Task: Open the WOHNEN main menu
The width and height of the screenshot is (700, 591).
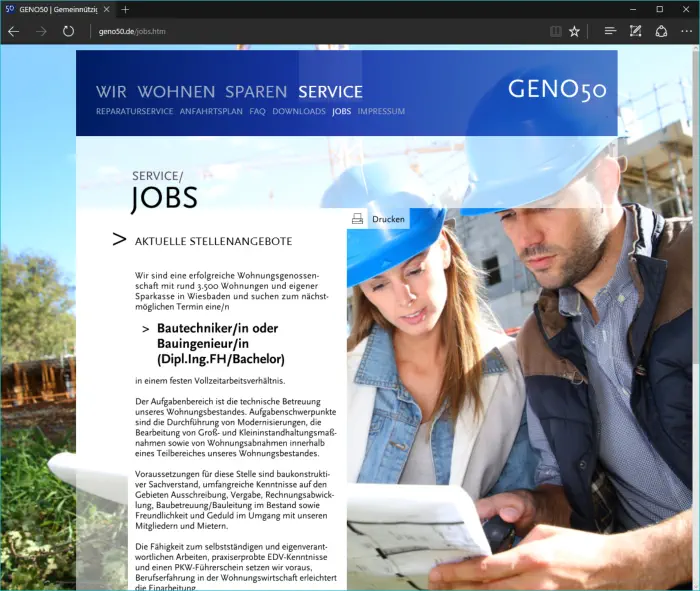Action: [176, 92]
